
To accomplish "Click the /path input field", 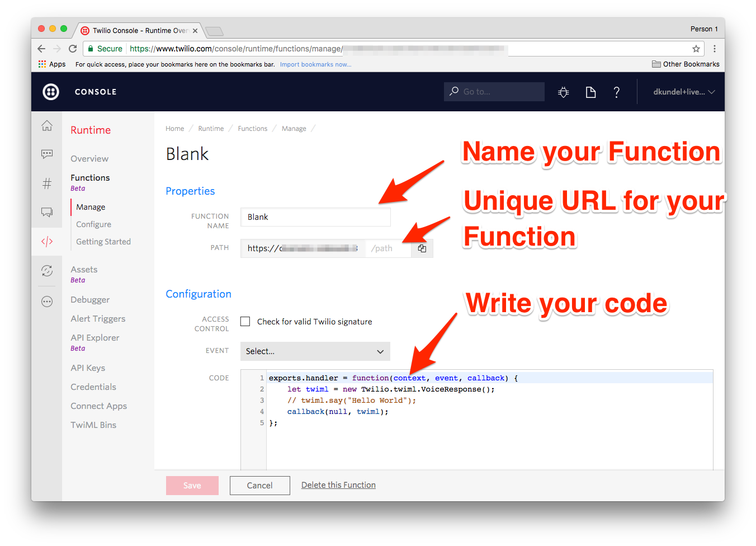I will pos(389,248).
